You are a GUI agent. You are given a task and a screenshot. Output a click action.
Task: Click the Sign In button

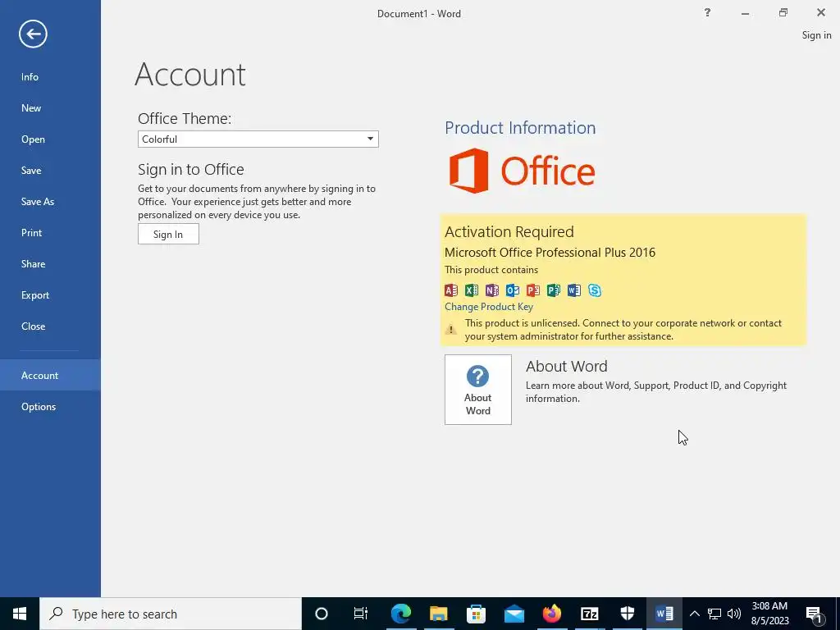(168, 234)
